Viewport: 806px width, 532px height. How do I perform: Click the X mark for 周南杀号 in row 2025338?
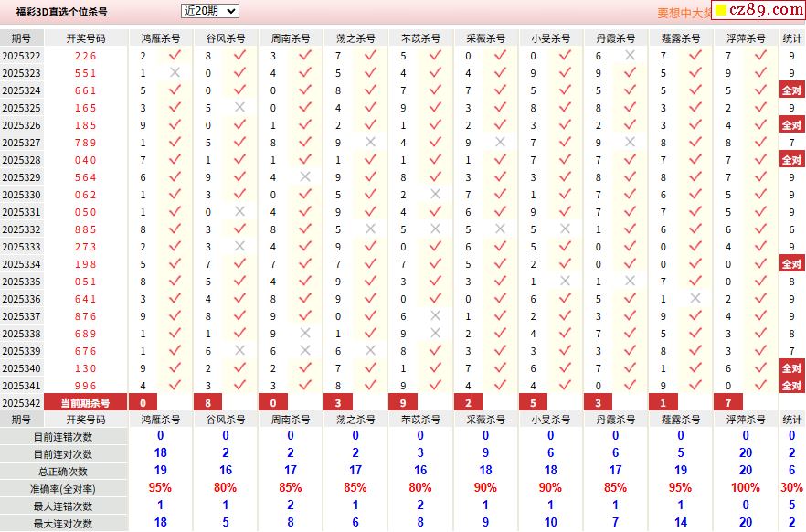[x=305, y=333]
